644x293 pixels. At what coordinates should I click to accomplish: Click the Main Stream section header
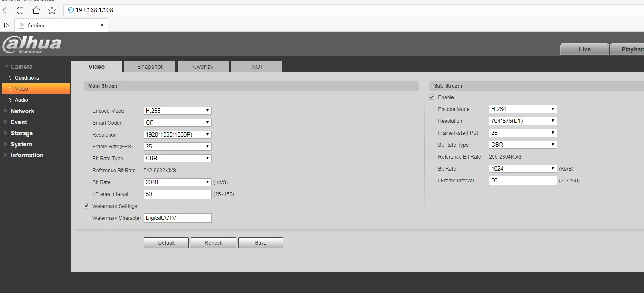coord(251,86)
